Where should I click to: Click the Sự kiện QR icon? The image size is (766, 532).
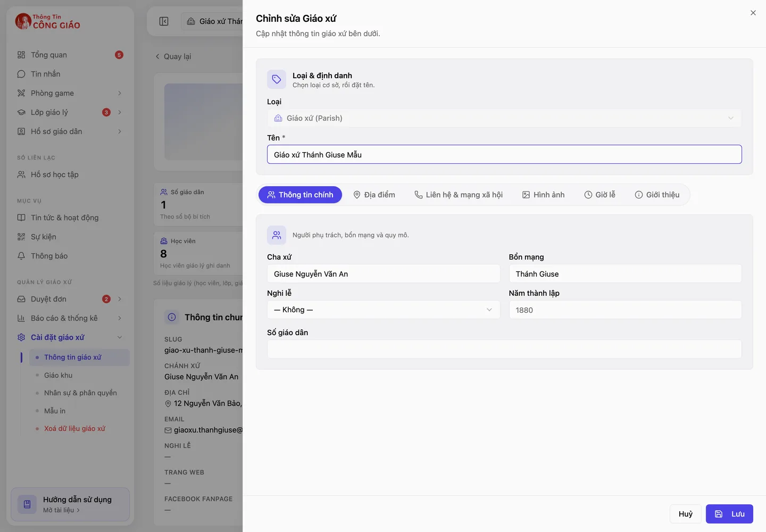click(21, 237)
